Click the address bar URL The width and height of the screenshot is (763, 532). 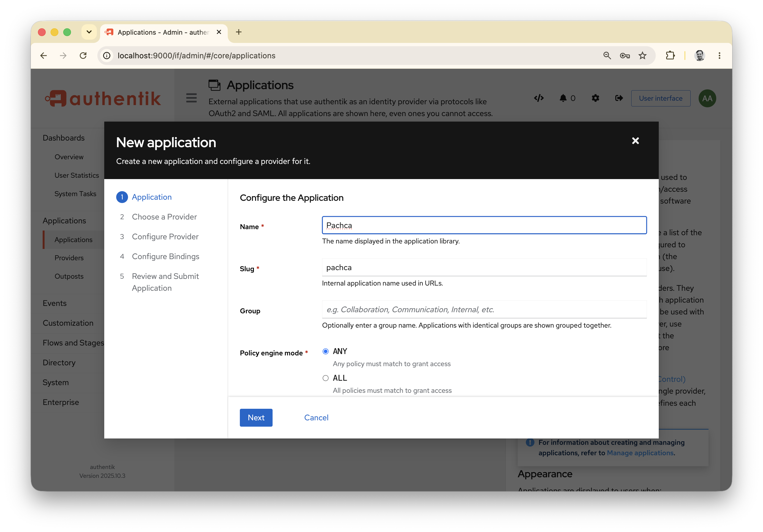(x=196, y=56)
